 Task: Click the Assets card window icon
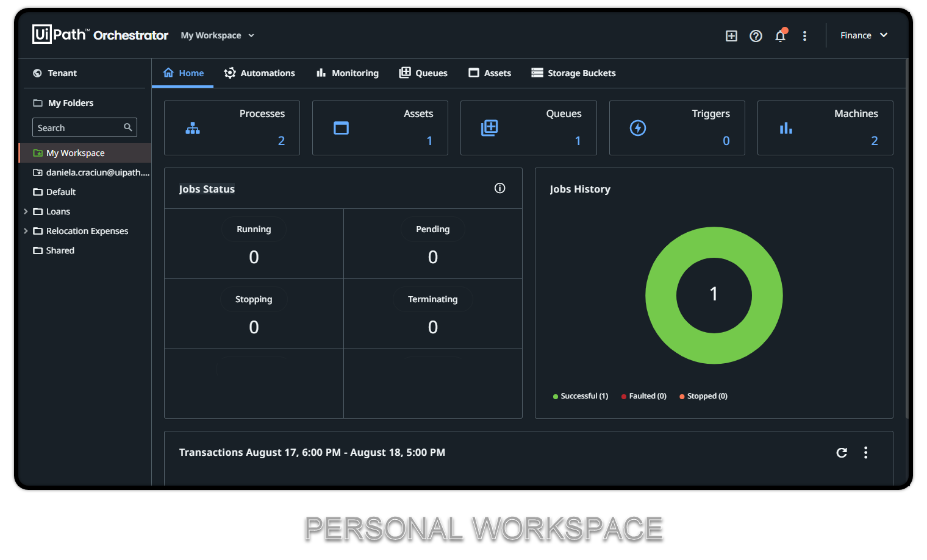342,128
